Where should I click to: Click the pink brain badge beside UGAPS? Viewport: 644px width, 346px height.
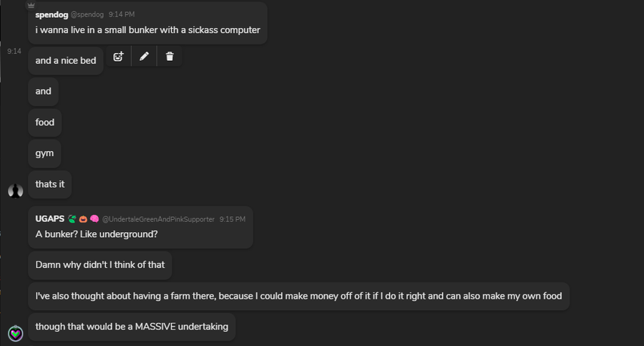[94, 218]
